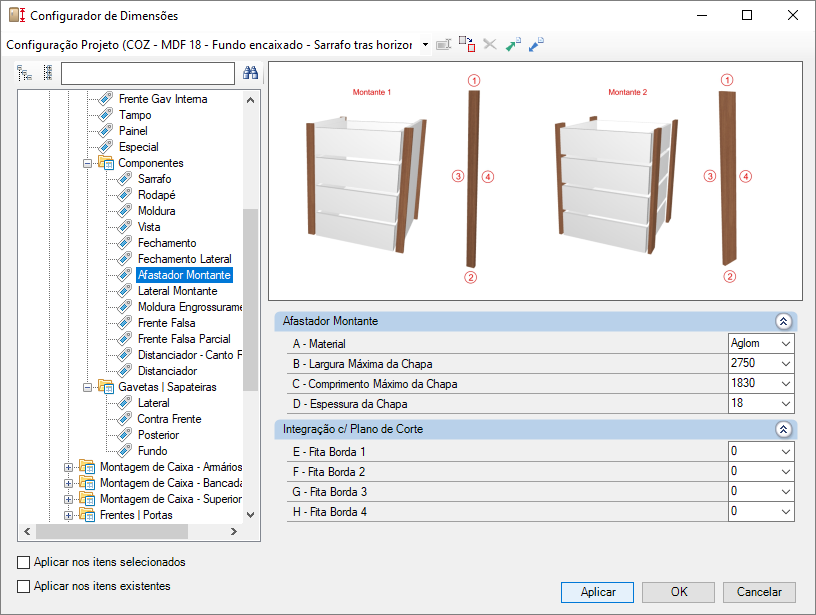Click the Frentes | Portas folder icon
816x615 pixels.
point(87,515)
